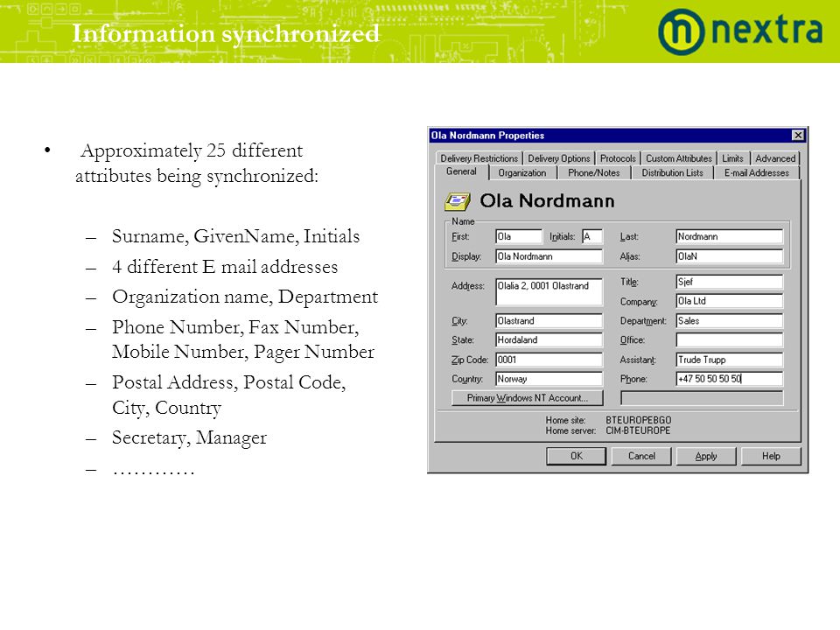Click the Cancel button
The height and width of the screenshot is (630, 840).
[x=641, y=456]
